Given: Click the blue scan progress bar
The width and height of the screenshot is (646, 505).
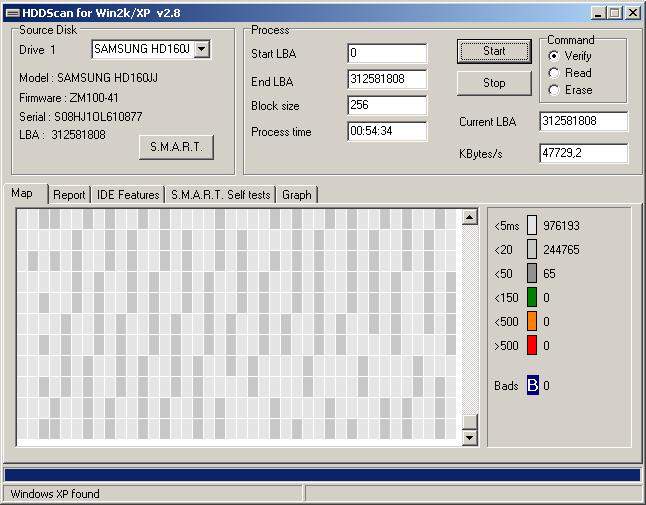Looking at the screenshot, I should 323,475.
